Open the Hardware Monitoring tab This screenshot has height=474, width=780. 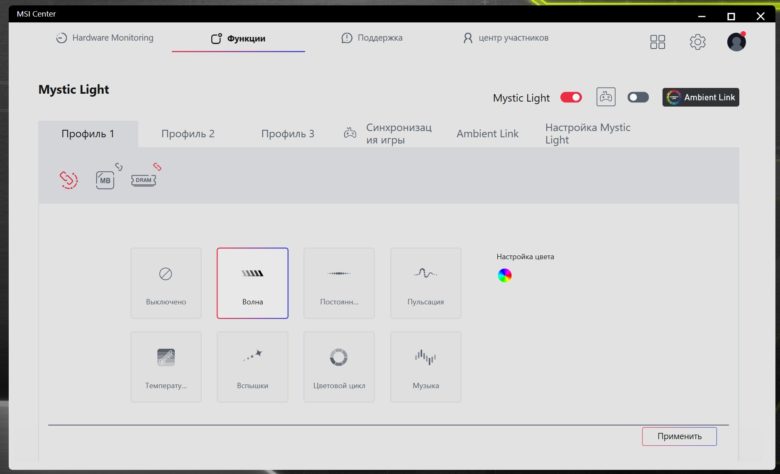[104, 38]
